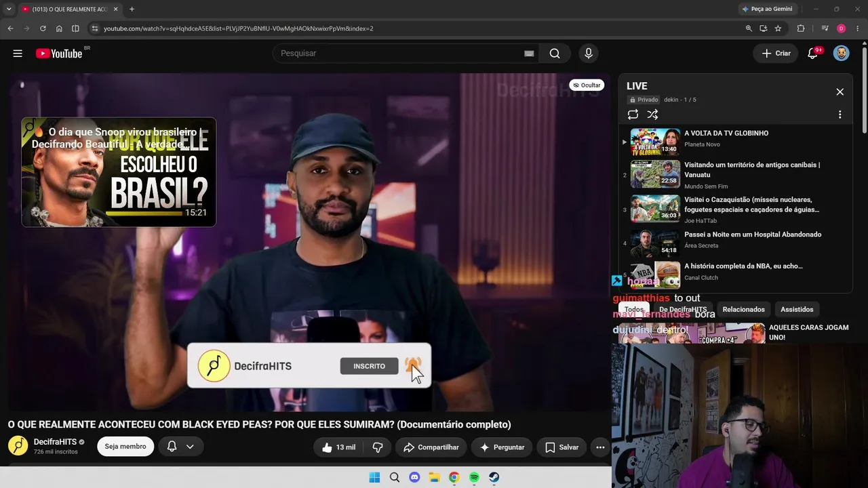Screen dimensions: 868x488
Task: Select the Relacionados filter chip
Action: pyautogui.click(x=743, y=310)
